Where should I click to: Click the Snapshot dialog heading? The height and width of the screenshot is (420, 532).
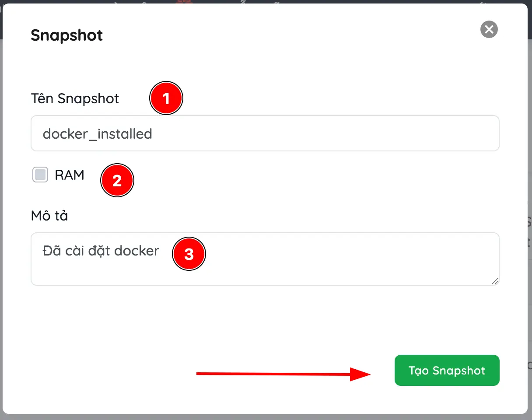point(67,35)
